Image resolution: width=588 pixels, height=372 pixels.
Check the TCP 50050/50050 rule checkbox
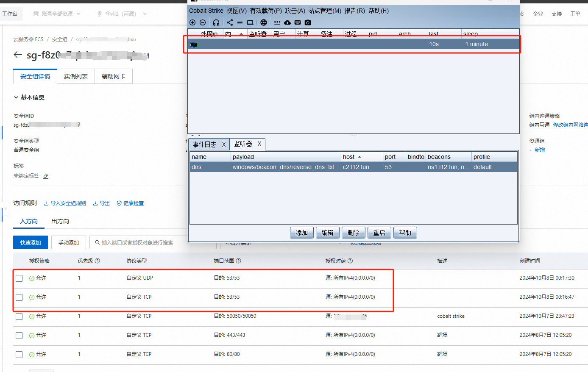click(x=19, y=316)
